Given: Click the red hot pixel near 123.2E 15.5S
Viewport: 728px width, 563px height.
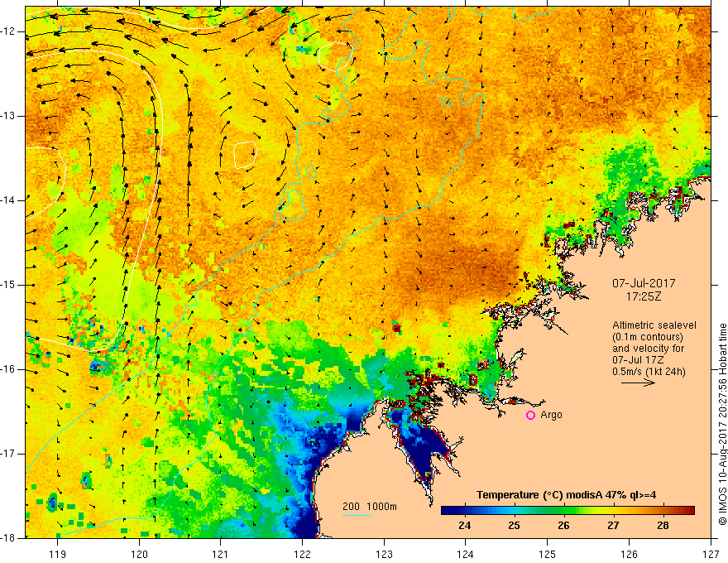Looking at the screenshot, I should (397, 329).
